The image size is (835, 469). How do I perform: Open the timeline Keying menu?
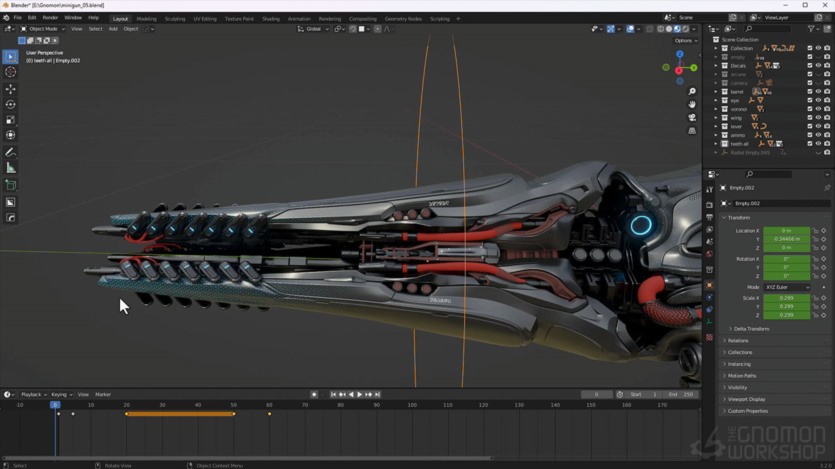tap(61, 394)
